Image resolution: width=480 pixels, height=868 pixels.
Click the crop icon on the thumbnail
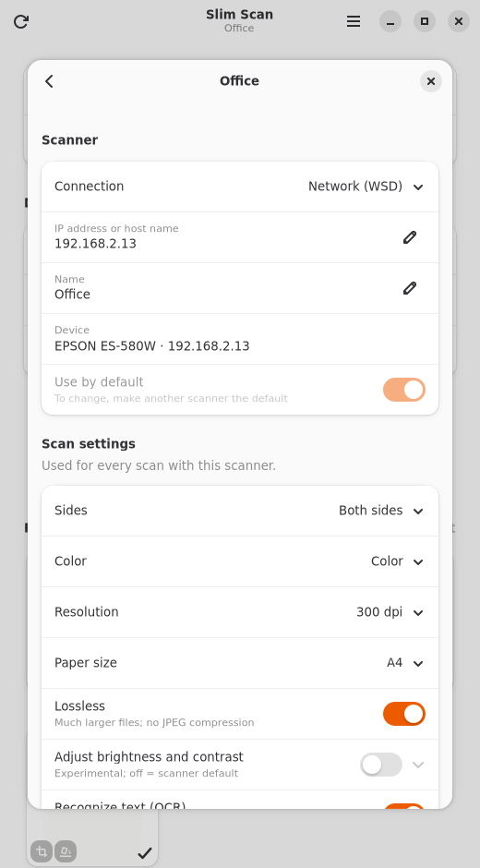coord(42,850)
